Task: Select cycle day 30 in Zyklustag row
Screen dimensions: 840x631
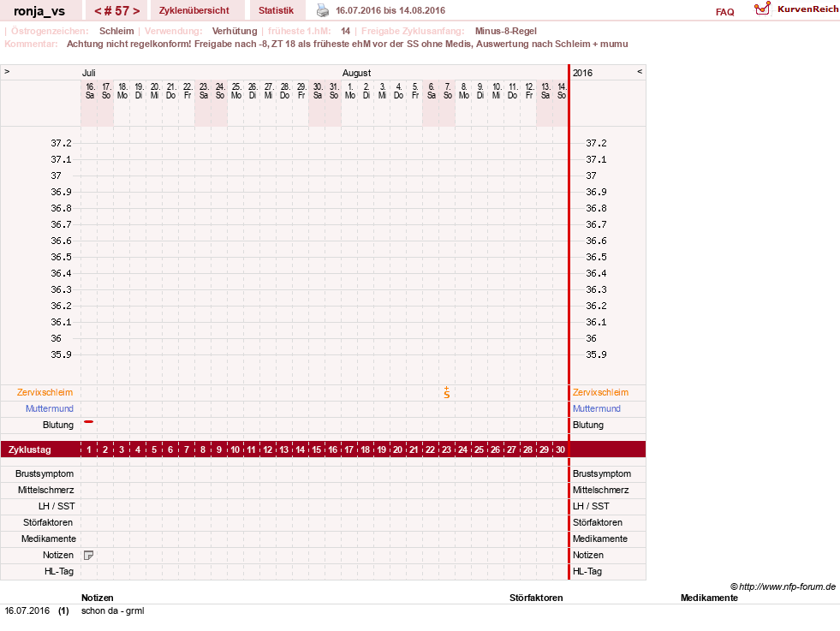Action: tap(560, 449)
